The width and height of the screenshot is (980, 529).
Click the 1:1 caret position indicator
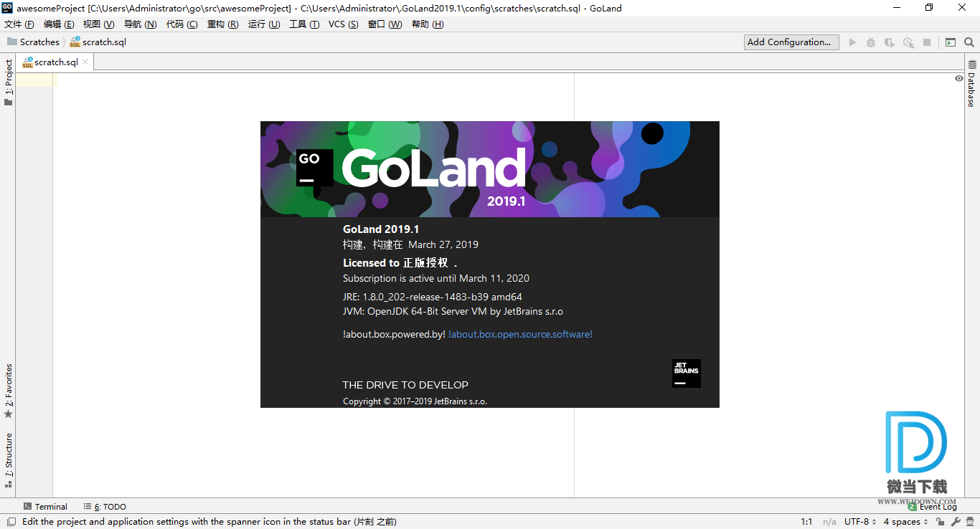(x=806, y=522)
